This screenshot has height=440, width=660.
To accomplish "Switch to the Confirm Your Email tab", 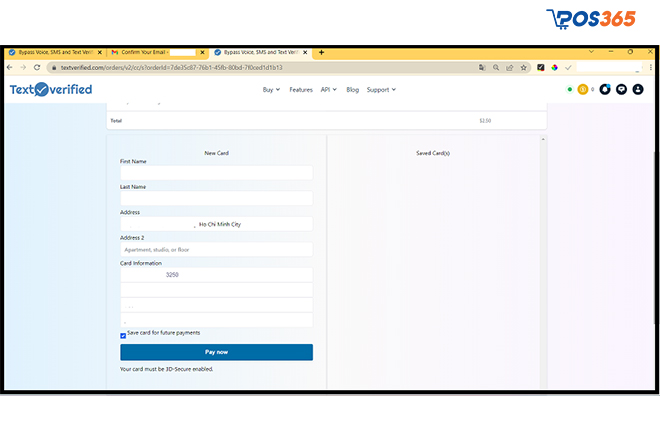I will 150,52.
